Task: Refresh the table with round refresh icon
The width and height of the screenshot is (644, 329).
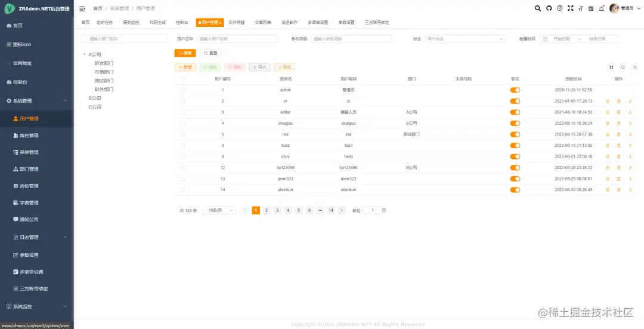Action: pos(634,67)
